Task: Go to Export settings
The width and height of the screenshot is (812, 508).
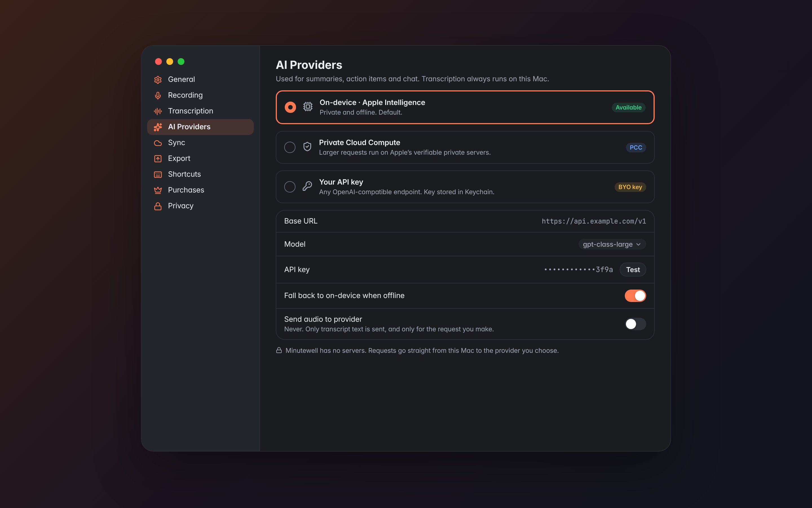Action: click(x=200, y=159)
